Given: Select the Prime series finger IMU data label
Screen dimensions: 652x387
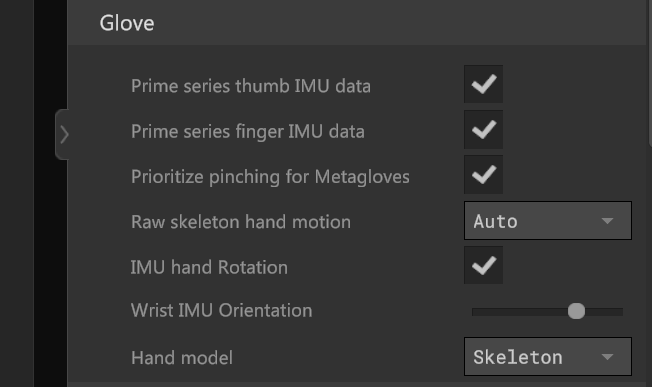Looking at the screenshot, I should 248,131.
